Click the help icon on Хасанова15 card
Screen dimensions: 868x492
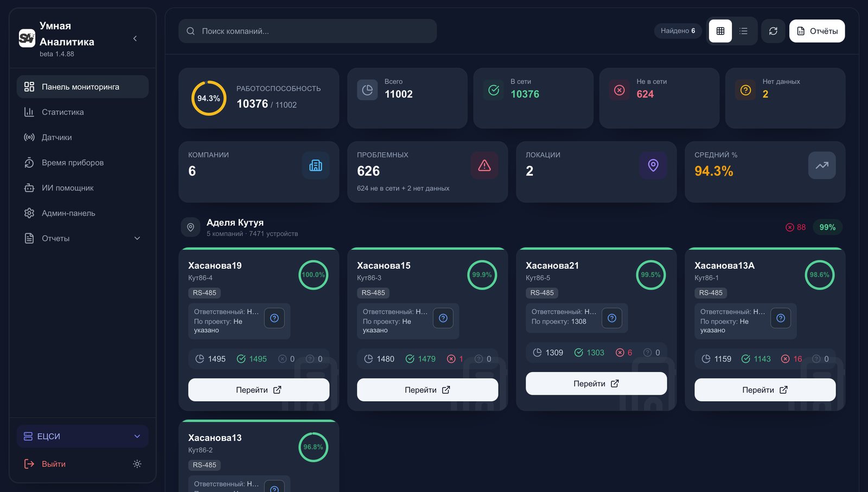[x=443, y=318]
